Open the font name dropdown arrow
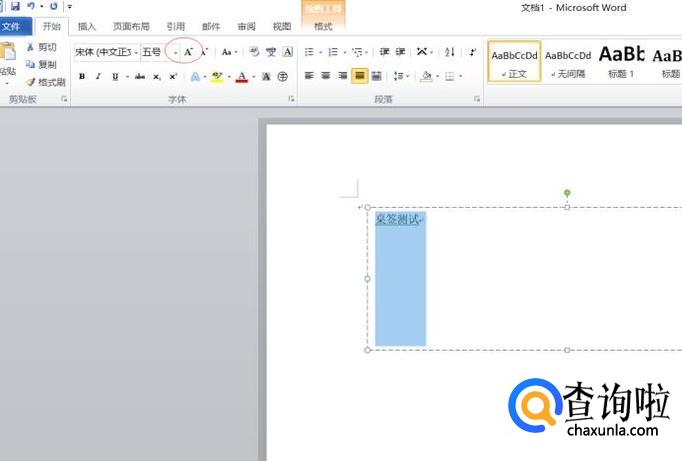682x461 pixels. (136, 53)
